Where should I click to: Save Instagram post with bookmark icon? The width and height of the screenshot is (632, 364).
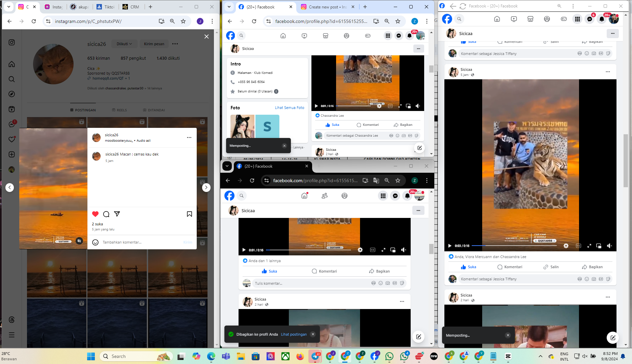coord(190,214)
